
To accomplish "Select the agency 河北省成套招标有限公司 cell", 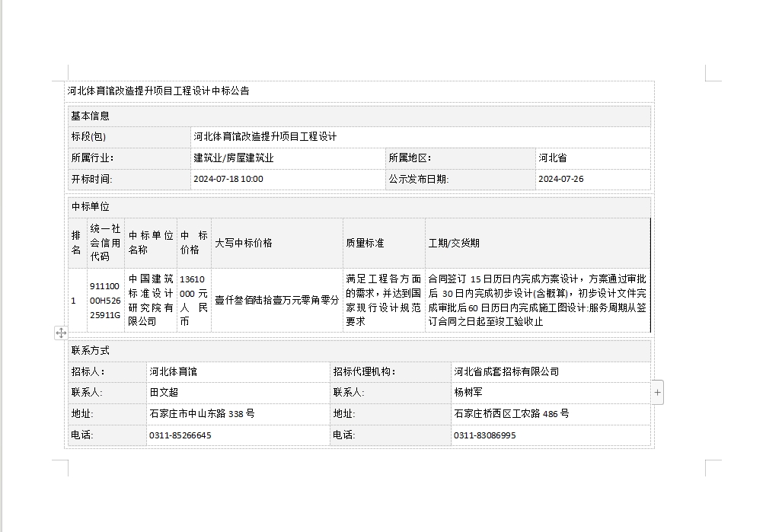I will tap(506, 372).
